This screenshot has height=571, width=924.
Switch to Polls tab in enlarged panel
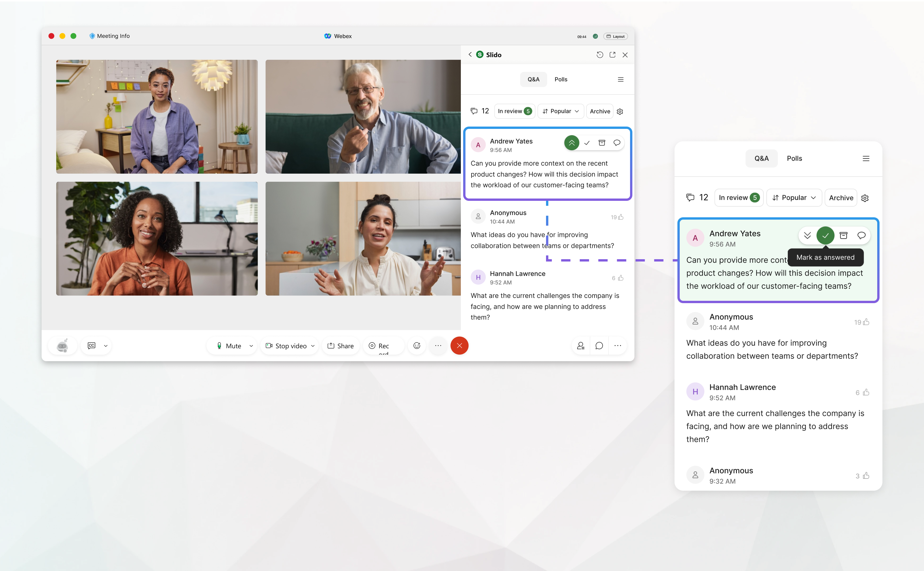[794, 159]
